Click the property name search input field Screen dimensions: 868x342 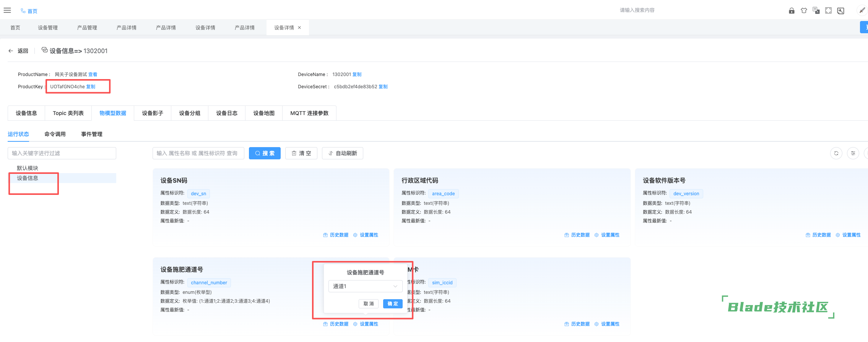point(198,153)
